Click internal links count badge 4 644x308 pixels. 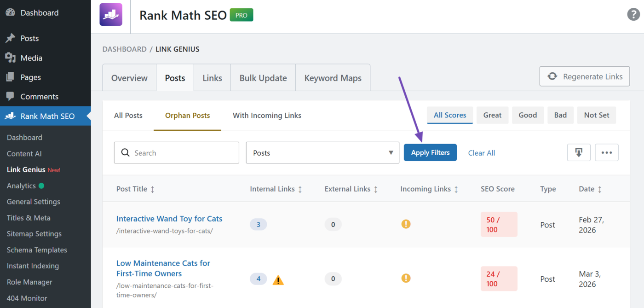pos(259,279)
